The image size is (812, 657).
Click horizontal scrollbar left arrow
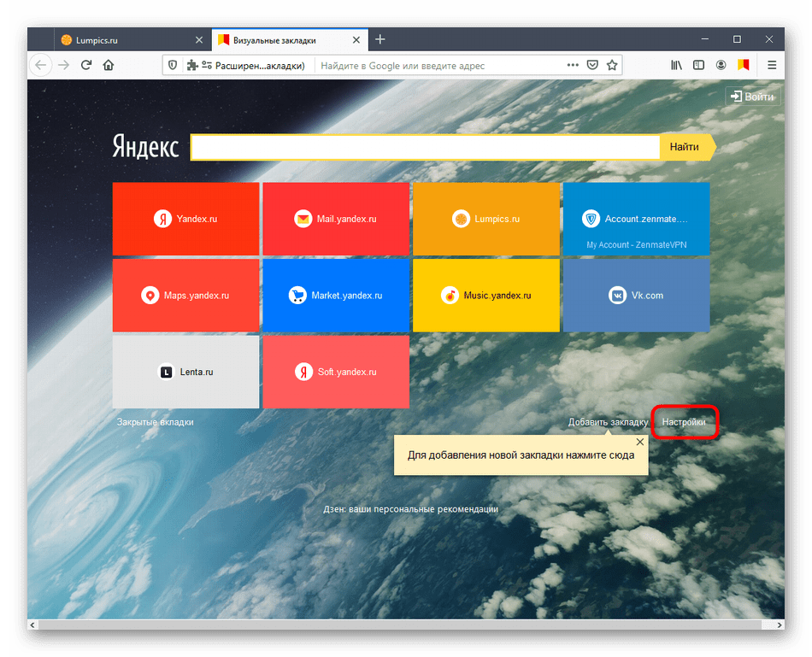tap(32, 625)
